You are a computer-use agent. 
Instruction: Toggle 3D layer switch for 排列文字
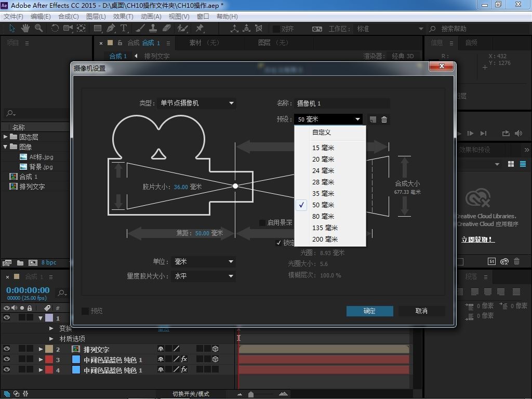tap(215, 349)
